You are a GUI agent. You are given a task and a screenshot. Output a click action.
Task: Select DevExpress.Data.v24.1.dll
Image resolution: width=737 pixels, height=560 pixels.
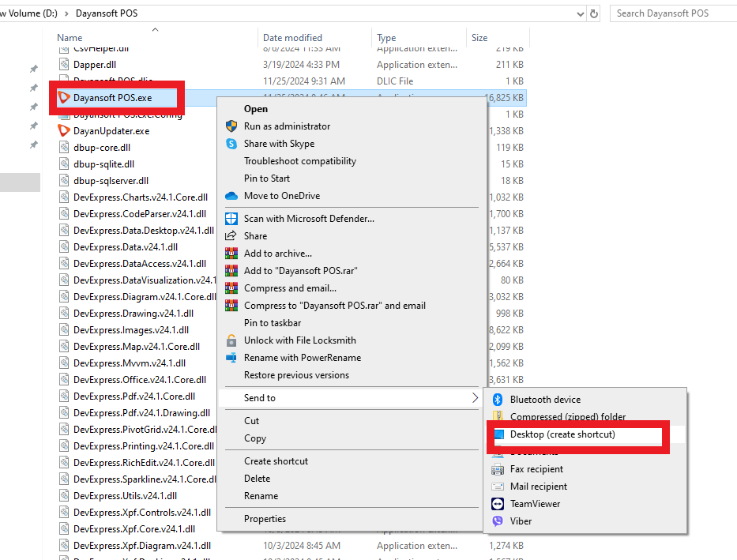(x=125, y=247)
